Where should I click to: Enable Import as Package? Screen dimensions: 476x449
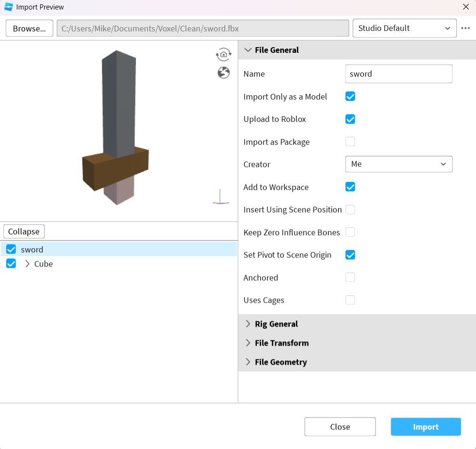pos(350,142)
